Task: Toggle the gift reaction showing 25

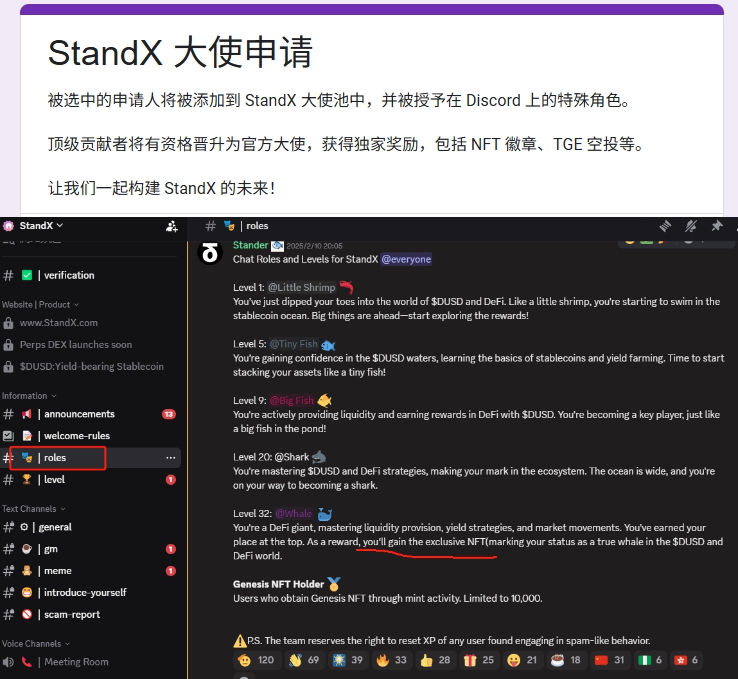Action: (478, 660)
